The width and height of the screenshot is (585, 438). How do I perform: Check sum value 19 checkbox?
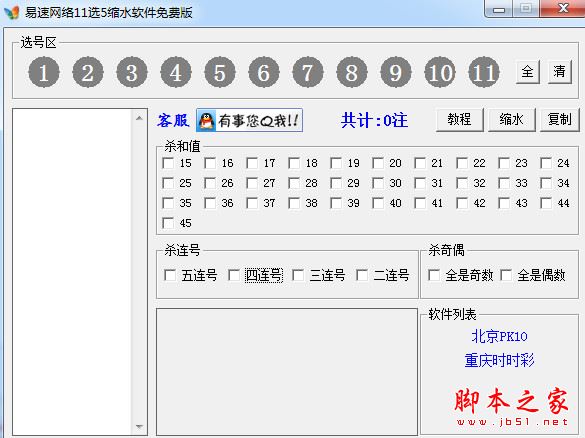tap(336, 163)
